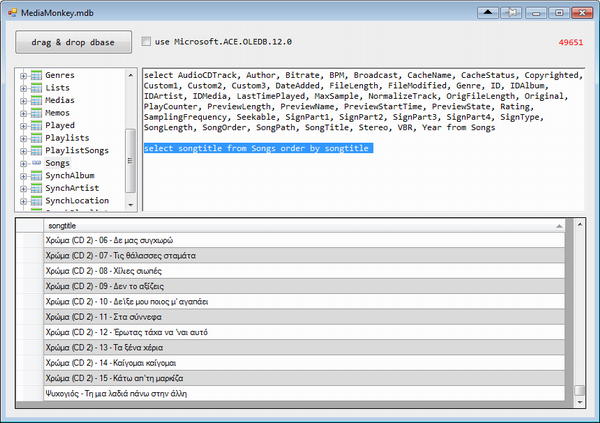
Task: Click the grid's top-left select-all corner cell
Action: [x=30, y=226]
